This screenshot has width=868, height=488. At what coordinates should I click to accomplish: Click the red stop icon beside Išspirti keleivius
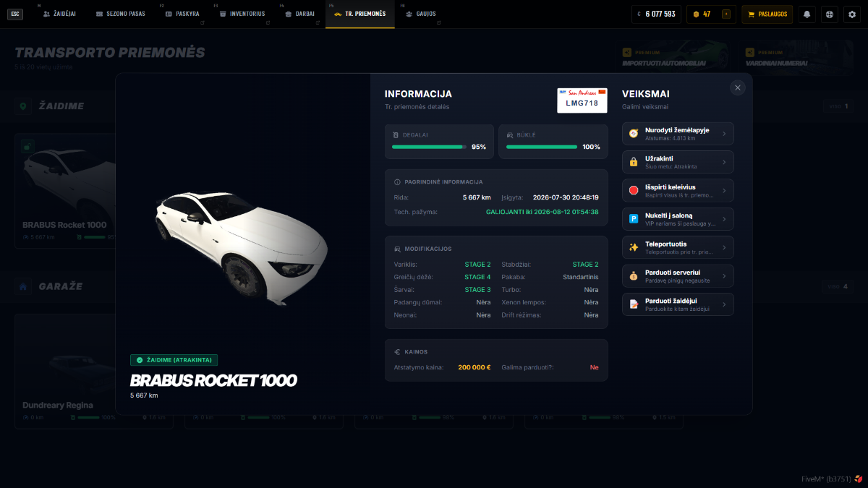pyautogui.click(x=634, y=190)
